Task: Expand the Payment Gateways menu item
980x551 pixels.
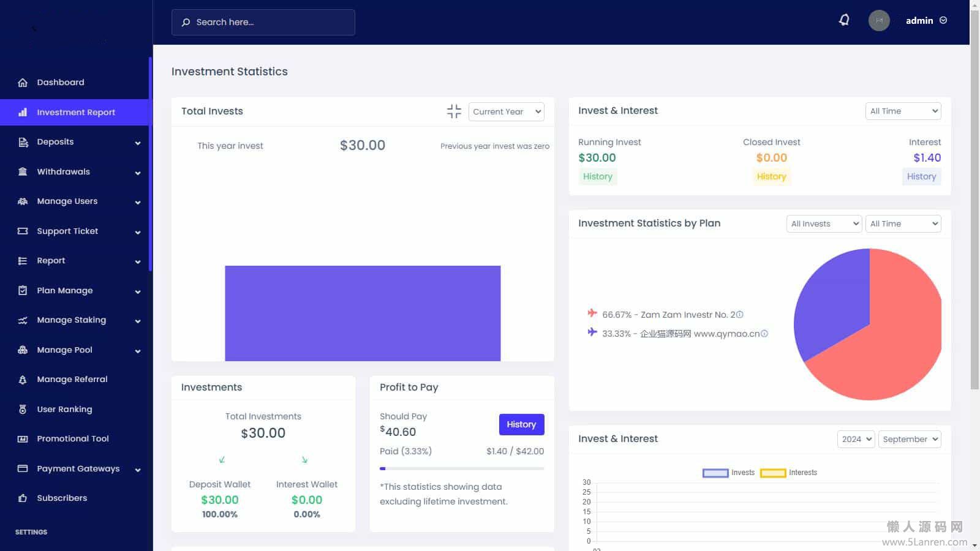Action: click(x=78, y=469)
